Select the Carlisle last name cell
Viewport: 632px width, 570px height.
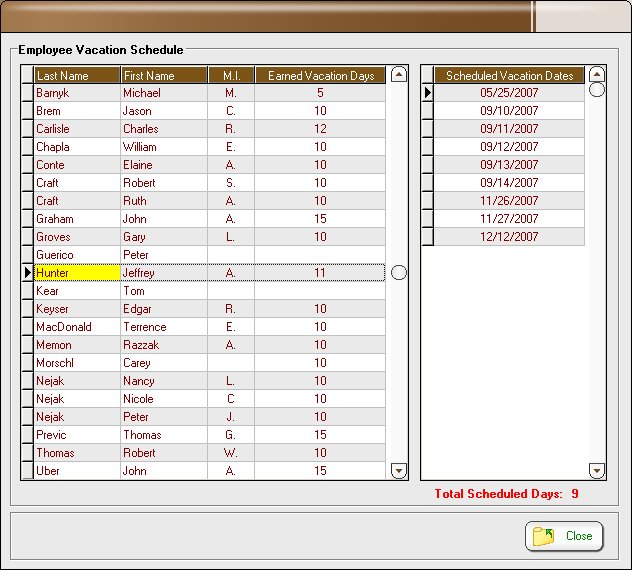coord(77,129)
